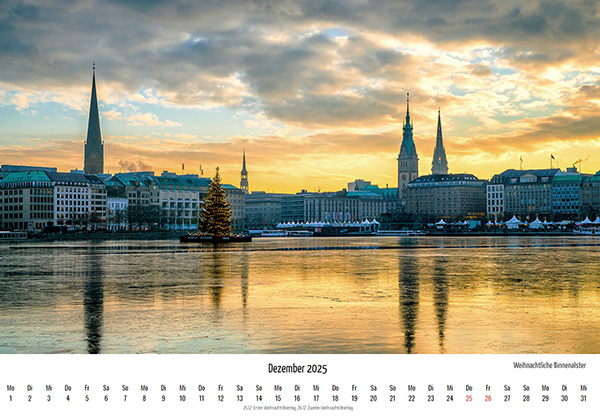Click the pointed spire beside town hall tower
The image size is (600, 419).
tap(439, 145)
